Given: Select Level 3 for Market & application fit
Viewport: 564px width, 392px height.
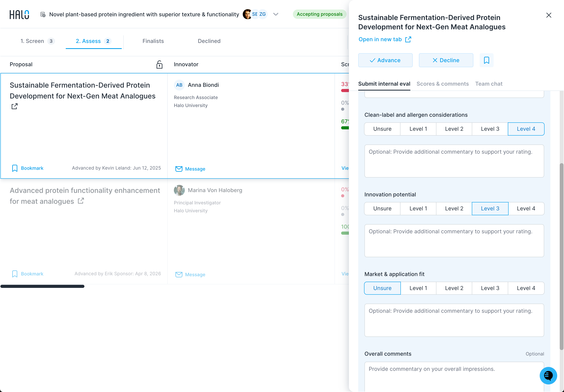Looking at the screenshot, I should click(490, 288).
